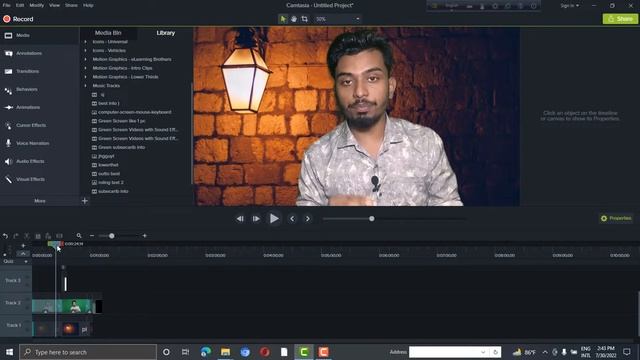Jump to next clip with right chevron
640x360 pixels.
[x=308, y=219]
